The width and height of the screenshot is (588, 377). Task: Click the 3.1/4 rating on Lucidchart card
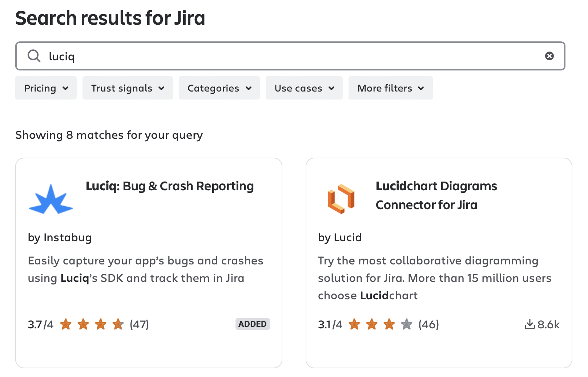[x=330, y=324]
